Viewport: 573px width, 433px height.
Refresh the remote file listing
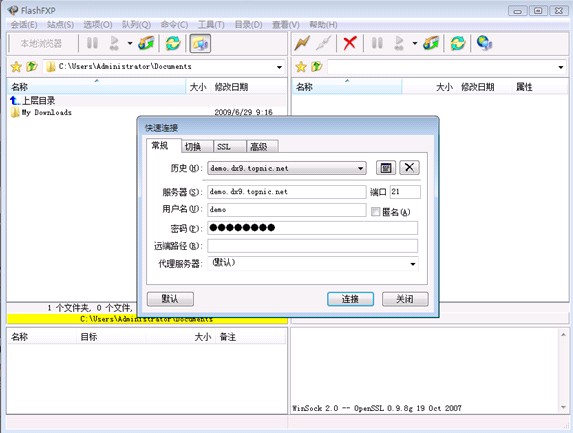(x=458, y=43)
